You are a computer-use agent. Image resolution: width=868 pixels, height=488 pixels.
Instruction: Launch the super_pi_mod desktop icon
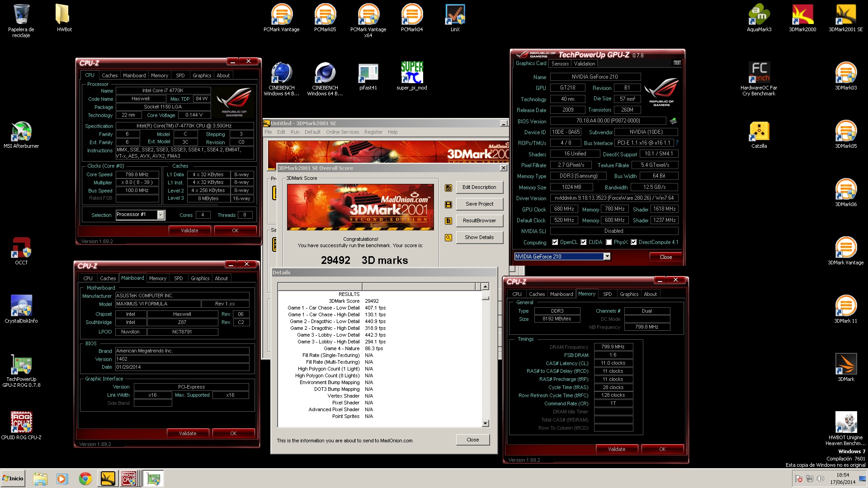tap(411, 76)
